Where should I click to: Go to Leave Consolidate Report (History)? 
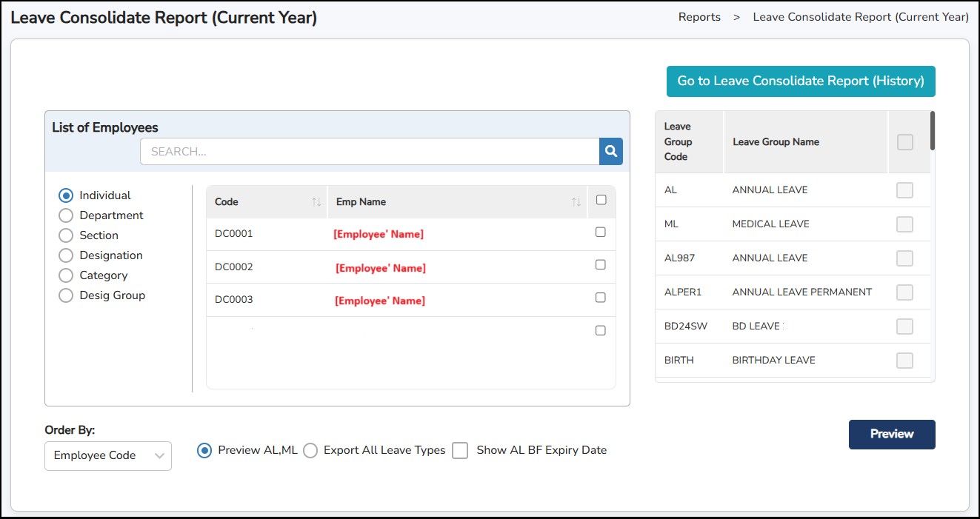[x=801, y=81]
